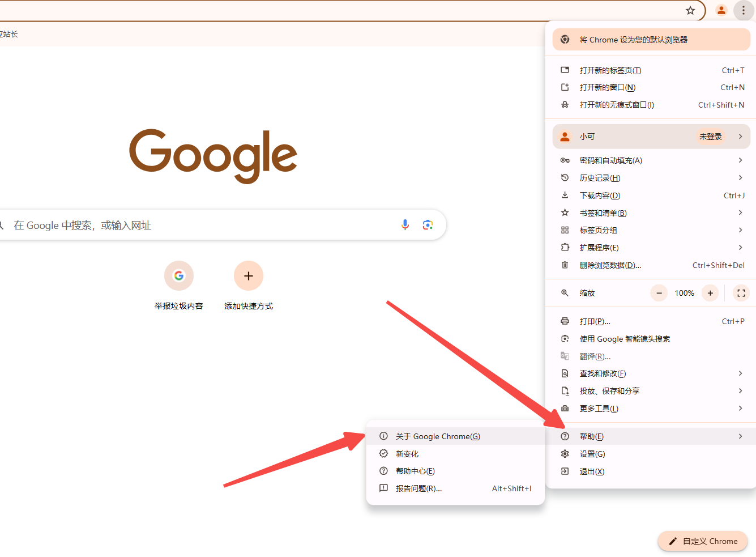Image resolution: width=756 pixels, height=557 pixels.
Task: Click 打开新的无痕式窗口 menu entry text
Action: click(x=617, y=105)
